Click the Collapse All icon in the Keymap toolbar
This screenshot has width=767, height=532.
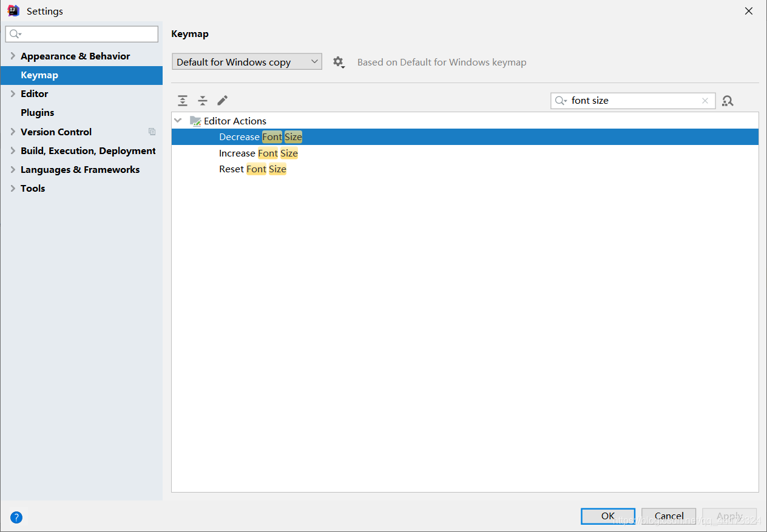pos(203,101)
